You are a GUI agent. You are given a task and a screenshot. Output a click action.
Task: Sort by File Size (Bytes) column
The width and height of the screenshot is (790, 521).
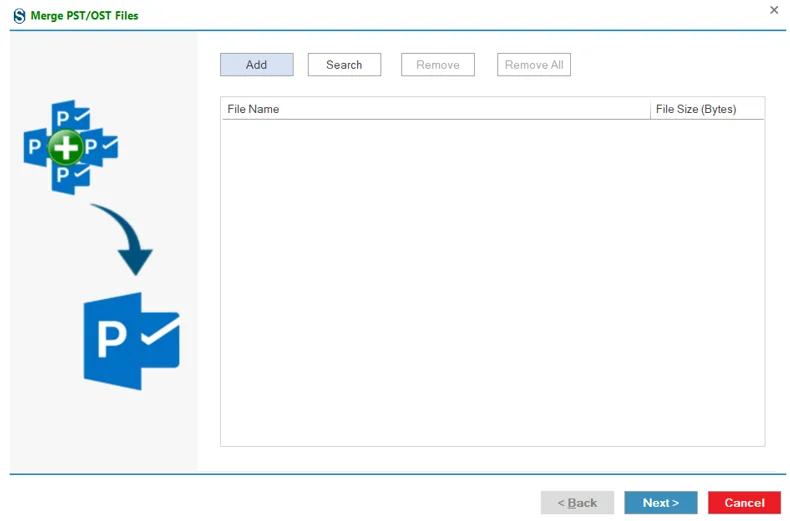point(707,109)
